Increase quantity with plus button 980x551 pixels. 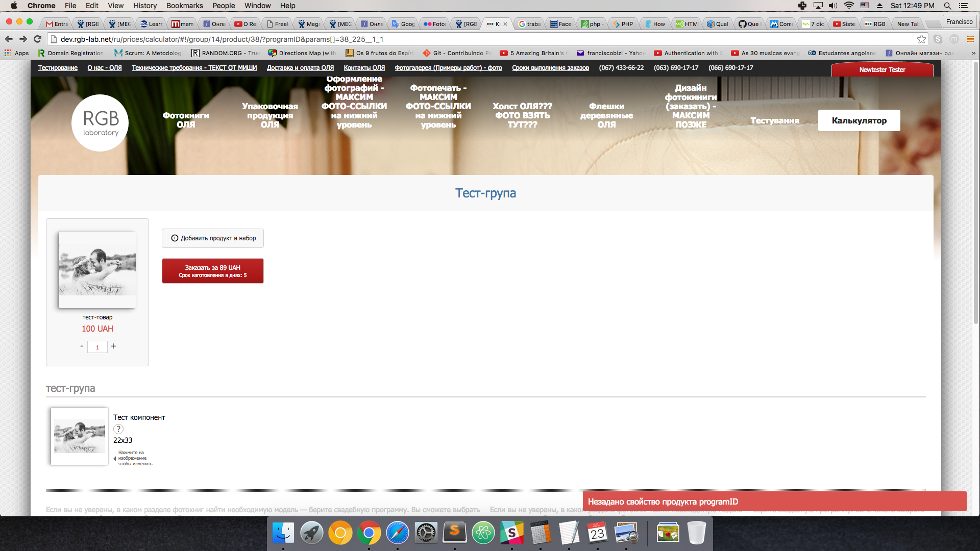pos(113,346)
